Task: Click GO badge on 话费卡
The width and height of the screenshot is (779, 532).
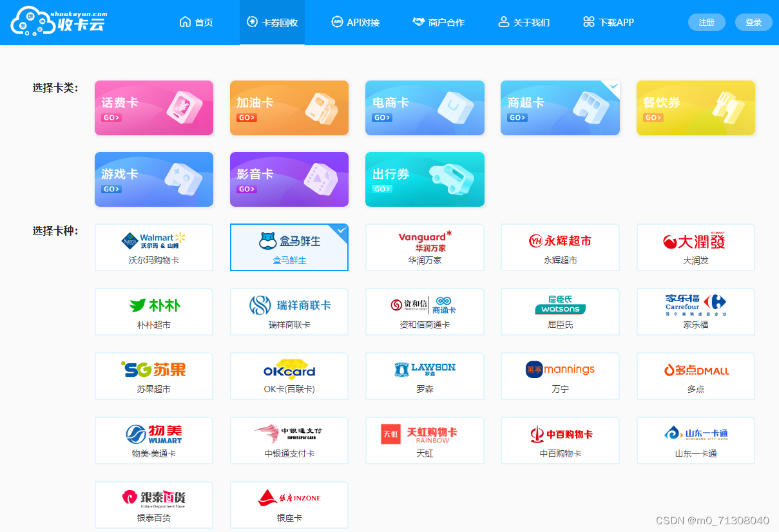Action: click(x=111, y=118)
